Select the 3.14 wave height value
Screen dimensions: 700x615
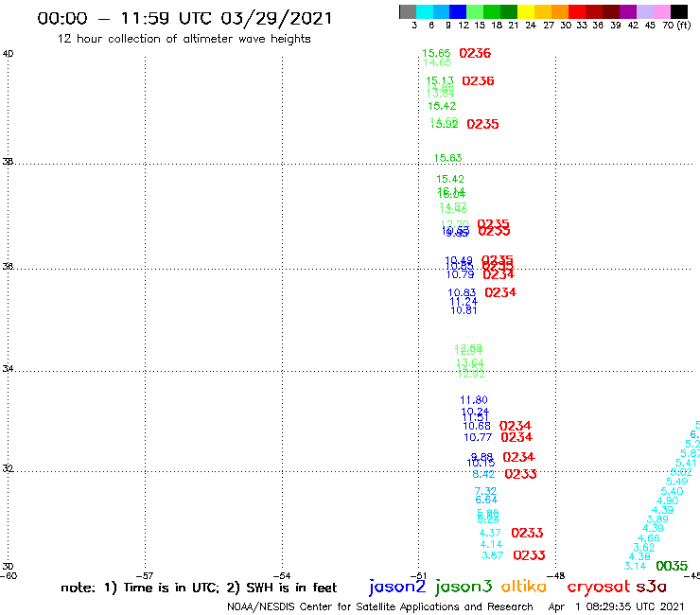(x=635, y=567)
